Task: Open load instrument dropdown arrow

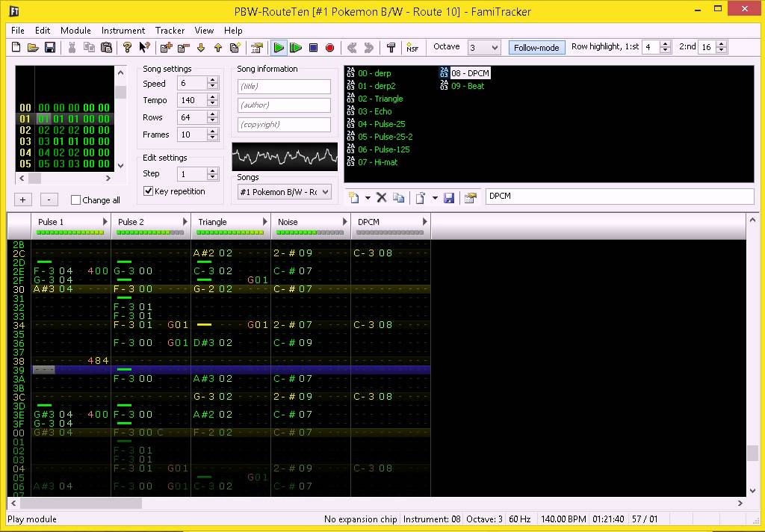Action: [435, 198]
